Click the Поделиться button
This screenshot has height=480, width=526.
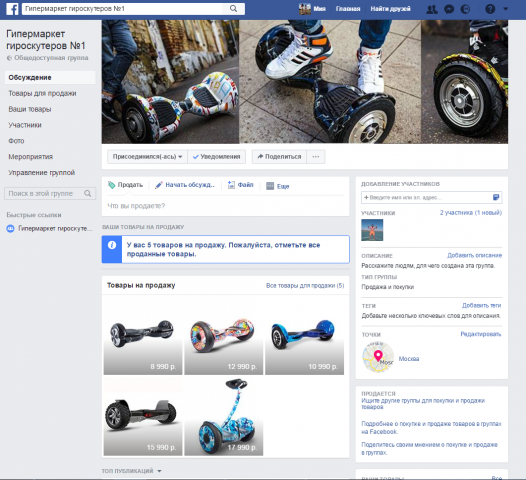coord(279,157)
